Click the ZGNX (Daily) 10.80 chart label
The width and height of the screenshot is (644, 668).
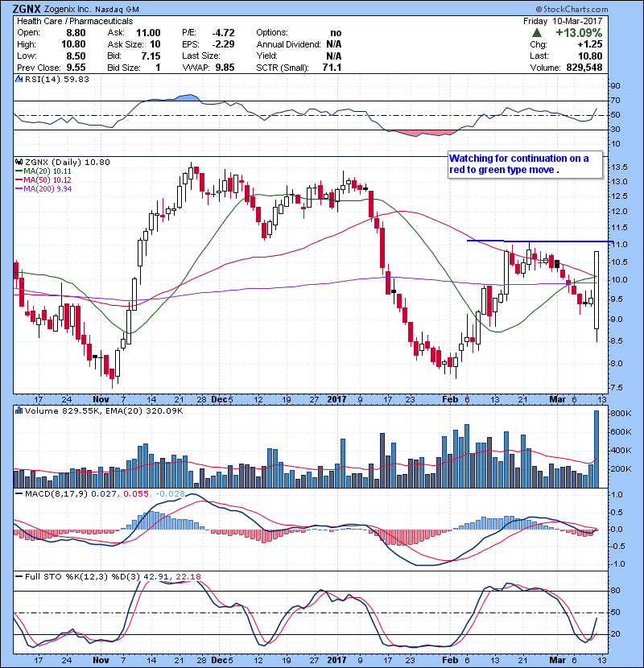(68, 162)
